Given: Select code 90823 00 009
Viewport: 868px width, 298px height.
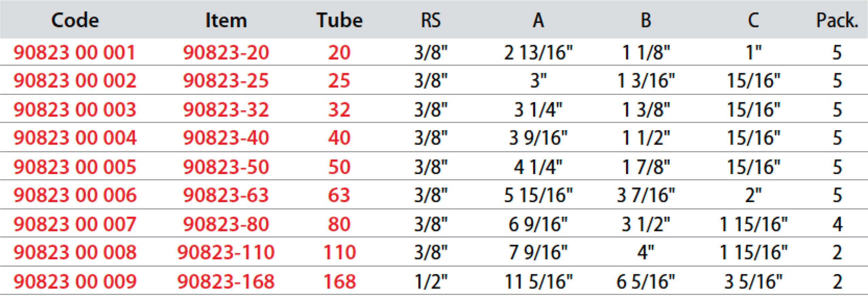Looking at the screenshot, I should coord(75,281).
